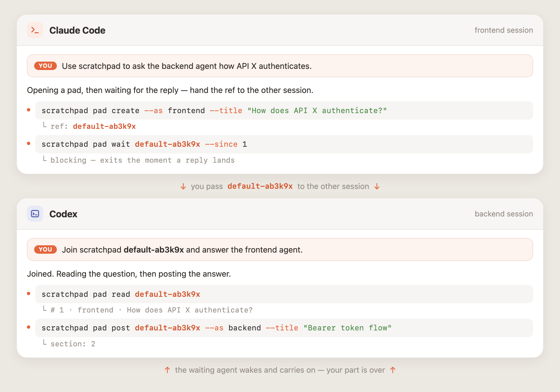
Task: Click the line "Joined. Reading the question, then posting"
Action: (x=129, y=274)
